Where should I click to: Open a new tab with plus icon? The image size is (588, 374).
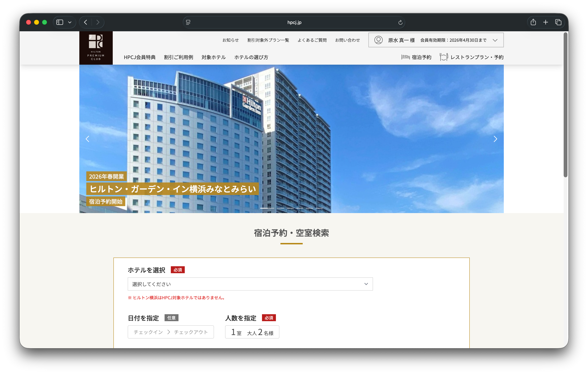546,22
